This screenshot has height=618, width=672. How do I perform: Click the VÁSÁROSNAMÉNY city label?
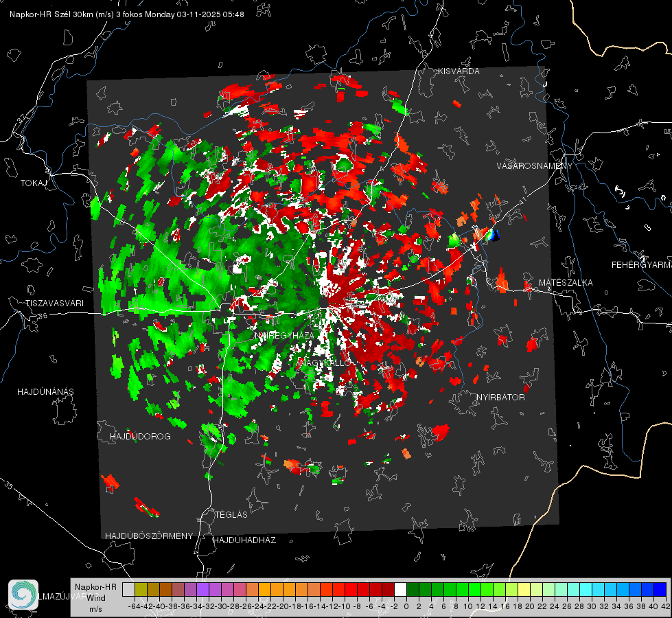click(x=535, y=165)
